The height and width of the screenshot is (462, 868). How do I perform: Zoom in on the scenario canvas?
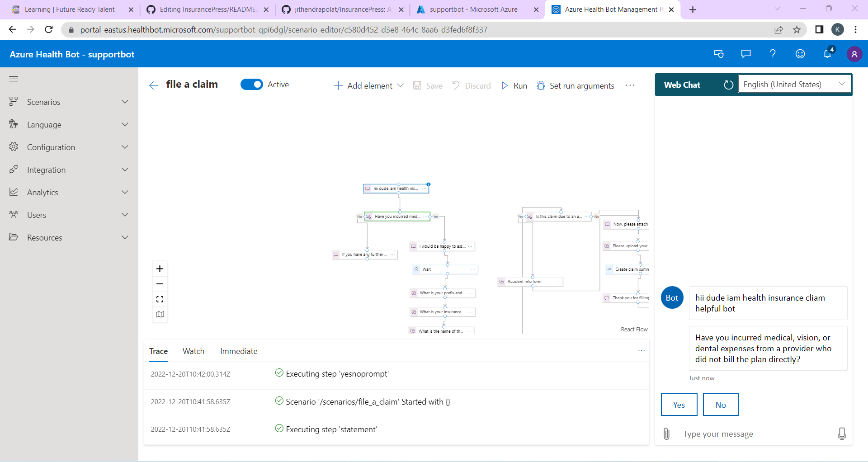(160, 269)
